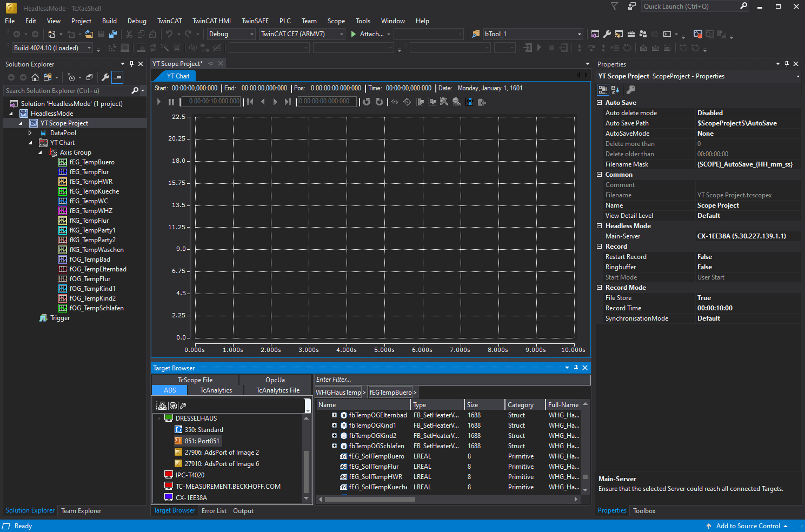Screen dimensions: 805x532
Task: Expand the DataPool tree node
Action: [x=30, y=133]
